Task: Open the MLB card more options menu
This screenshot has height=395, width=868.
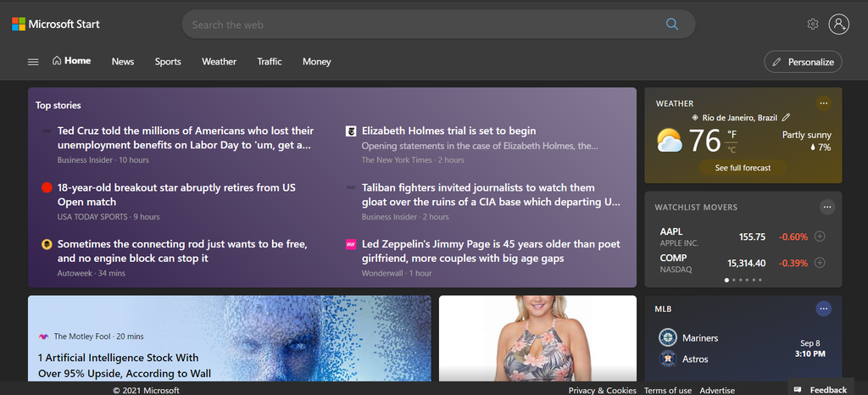Action: [824, 309]
